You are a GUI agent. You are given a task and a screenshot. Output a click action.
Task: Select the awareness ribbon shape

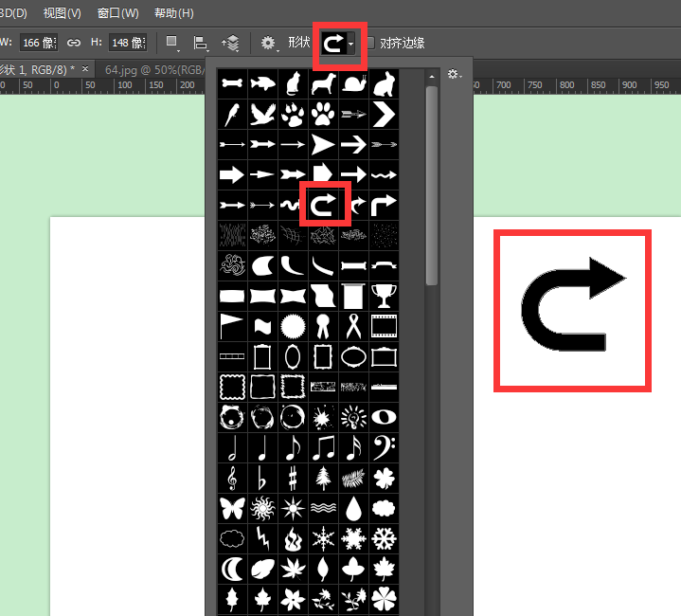353,327
